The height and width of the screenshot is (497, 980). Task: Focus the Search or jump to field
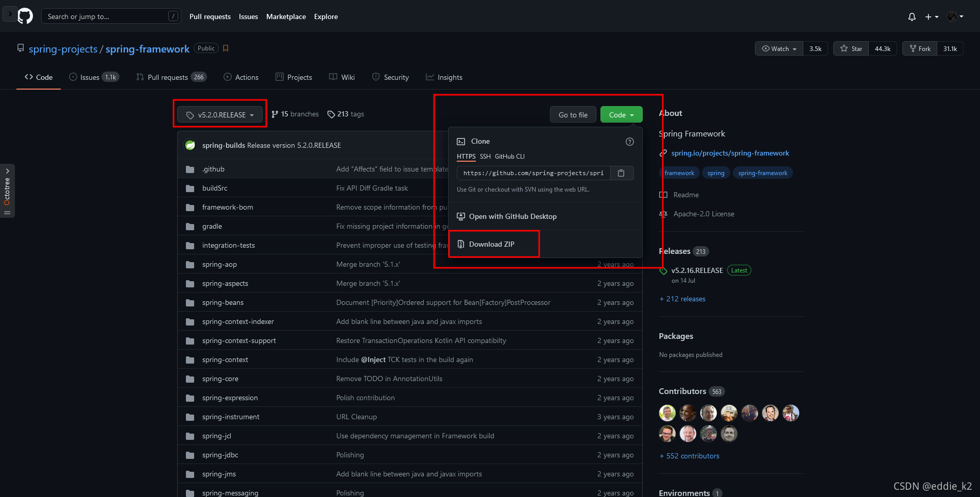111,16
